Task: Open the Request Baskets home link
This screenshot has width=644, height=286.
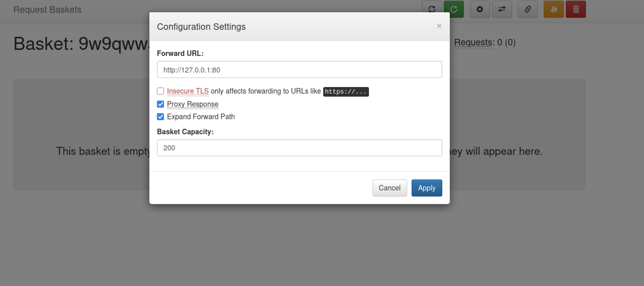Action: pyautogui.click(x=47, y=10)
